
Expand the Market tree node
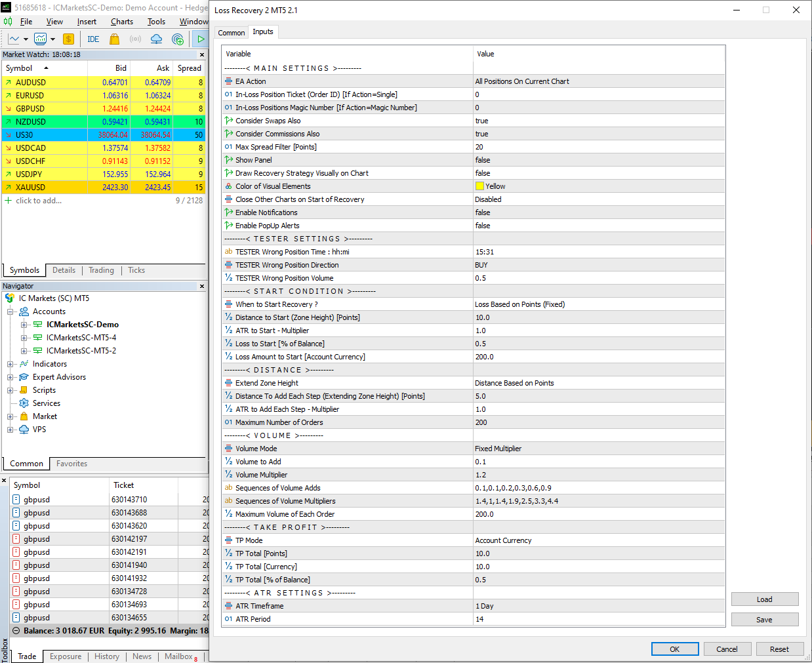tap(10, 416)
